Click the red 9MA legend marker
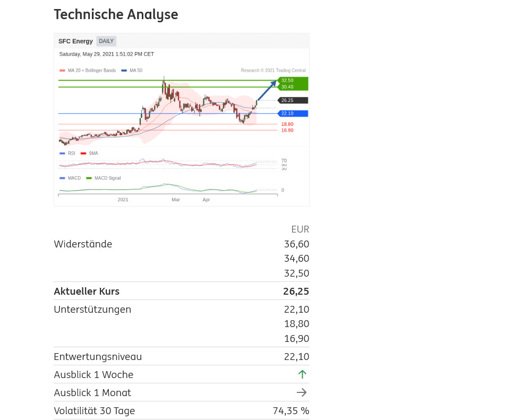The image size is (505, 420). [84, 153]
